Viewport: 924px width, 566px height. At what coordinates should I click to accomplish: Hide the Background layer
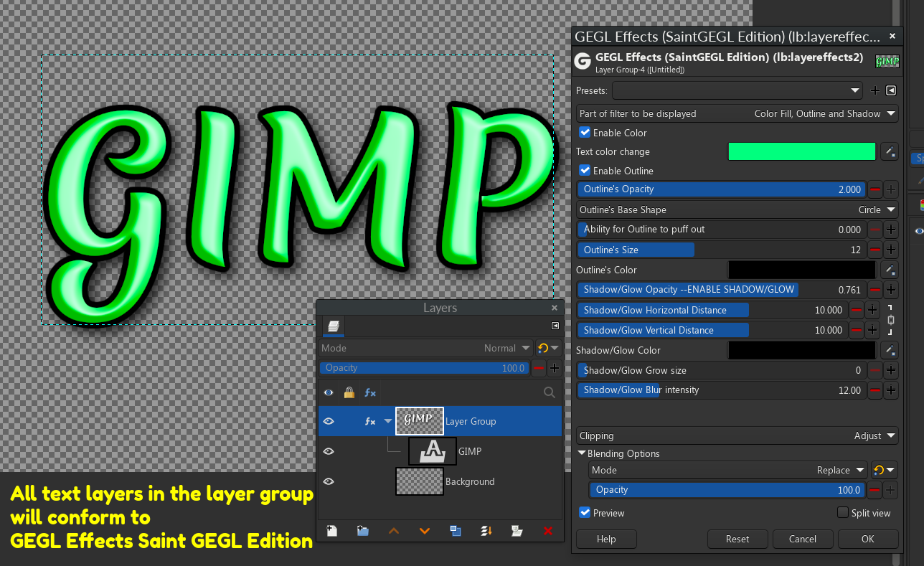[x=329, y=481]
